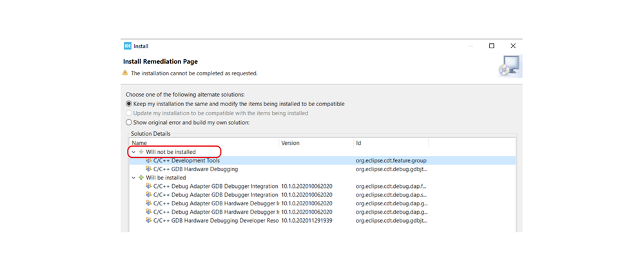Click the green plus icon of Will be installed

[x=141, y=178]
